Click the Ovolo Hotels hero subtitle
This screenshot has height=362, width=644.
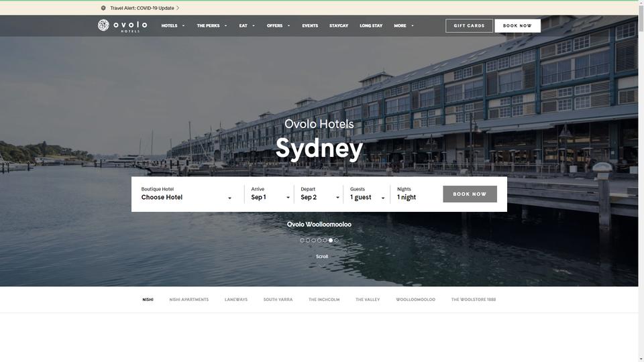[319, 124]
